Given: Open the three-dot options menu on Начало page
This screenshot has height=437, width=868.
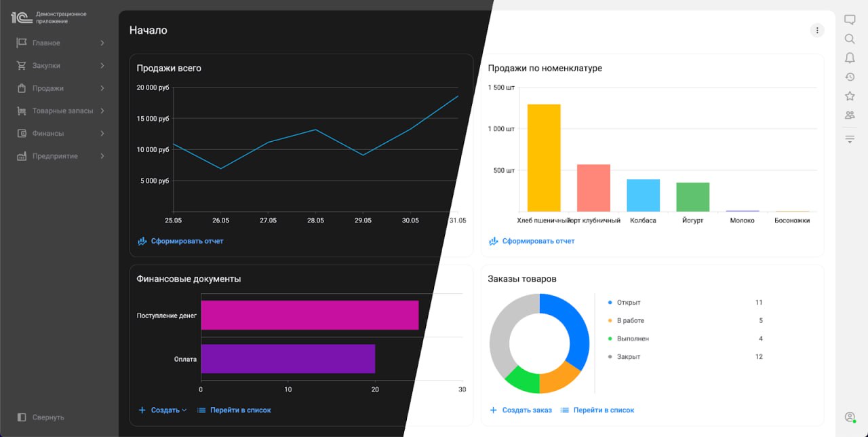Looking at the screenshot, I should (x=817, y=31).
